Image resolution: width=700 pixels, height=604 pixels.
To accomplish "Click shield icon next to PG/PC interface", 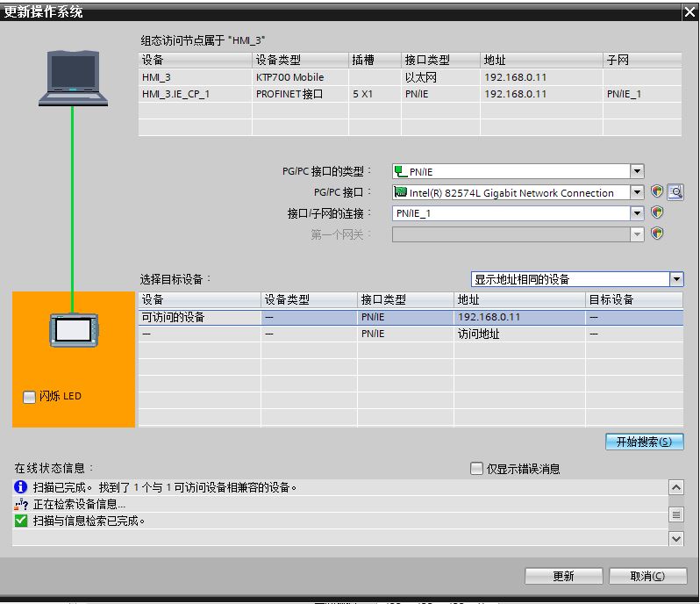I will pos(657,191).
